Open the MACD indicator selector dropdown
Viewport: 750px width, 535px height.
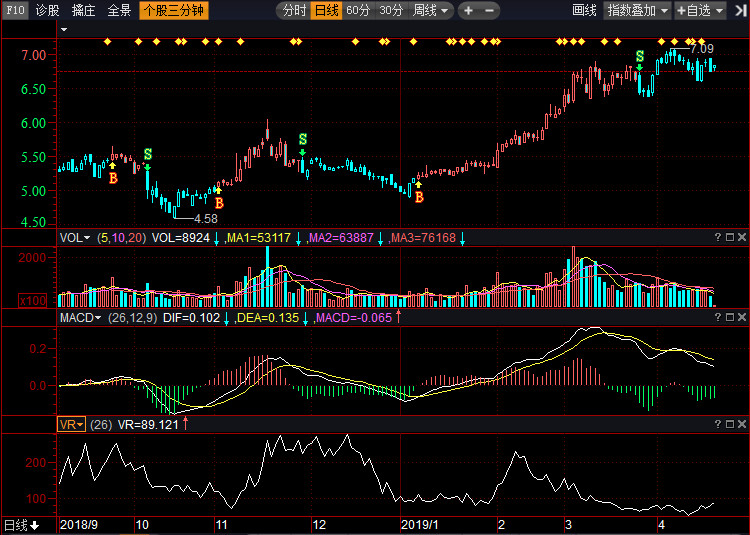pos(82,318)
